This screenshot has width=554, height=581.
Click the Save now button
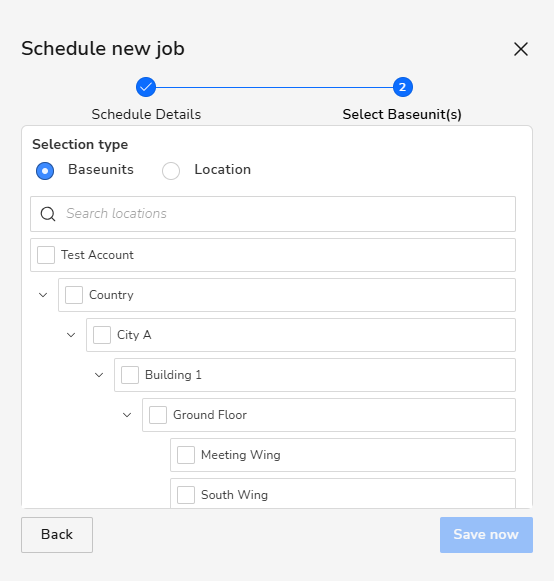486,535
